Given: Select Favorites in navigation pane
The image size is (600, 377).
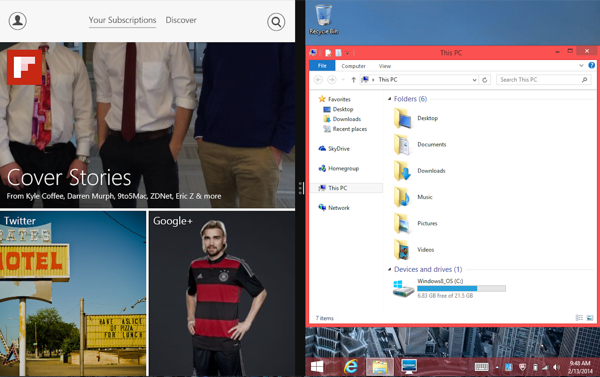Looking at the screenshot, I should tap(335, 99).
